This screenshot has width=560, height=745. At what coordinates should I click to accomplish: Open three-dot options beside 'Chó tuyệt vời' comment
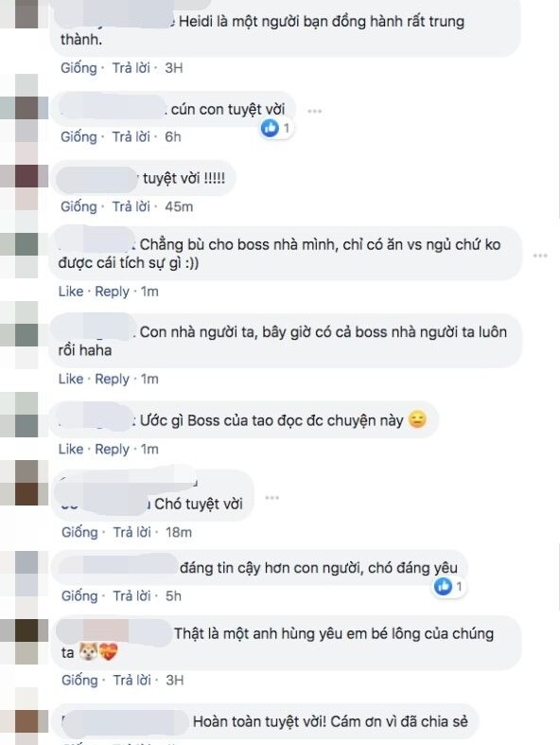271,498
